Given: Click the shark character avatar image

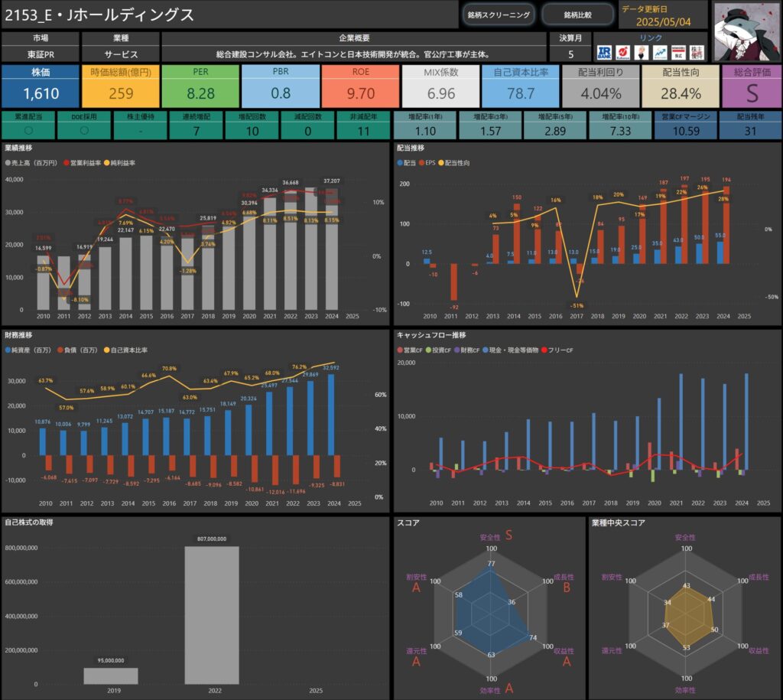Looking at the screenshot, I should coord(746,32).
